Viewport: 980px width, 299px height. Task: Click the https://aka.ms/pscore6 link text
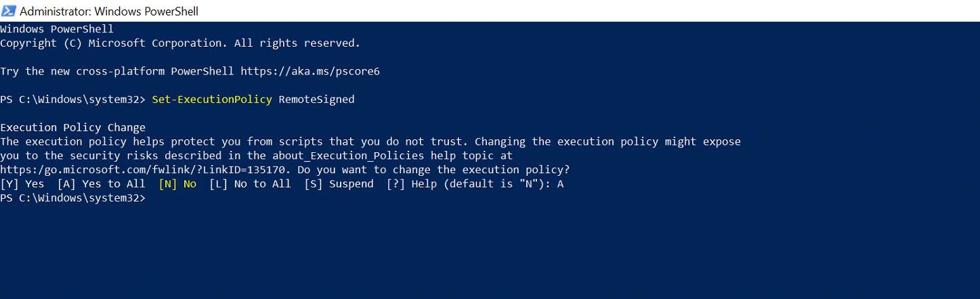click(x=310, y=71)
